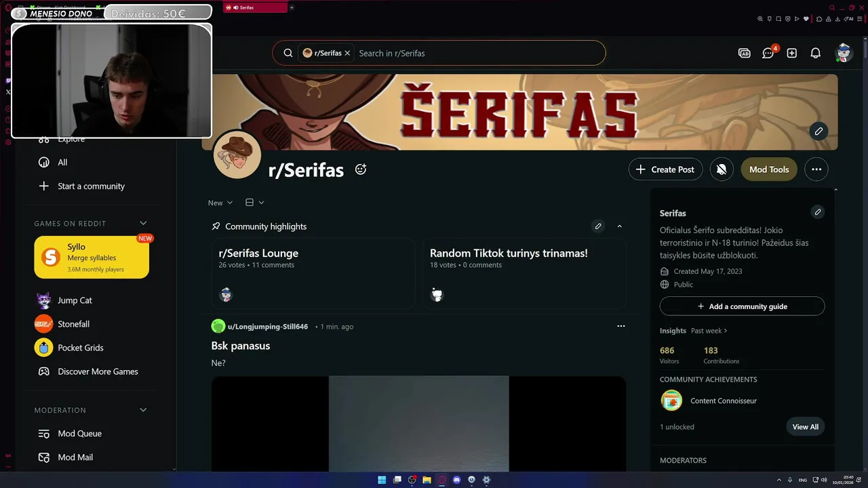Open the user avatar profile menu
Screen dimensions: 868x488
844,53
